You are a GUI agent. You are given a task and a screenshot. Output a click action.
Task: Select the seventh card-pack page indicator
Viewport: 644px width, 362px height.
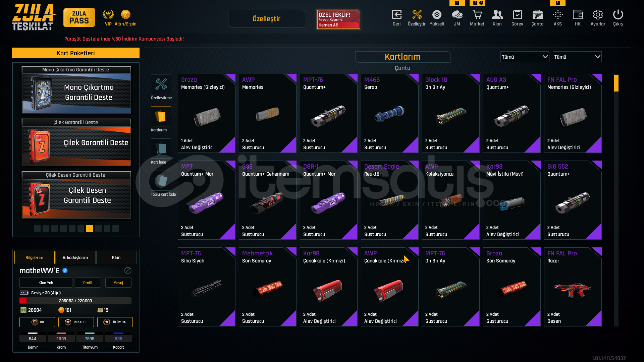click(x=90, y=229)
